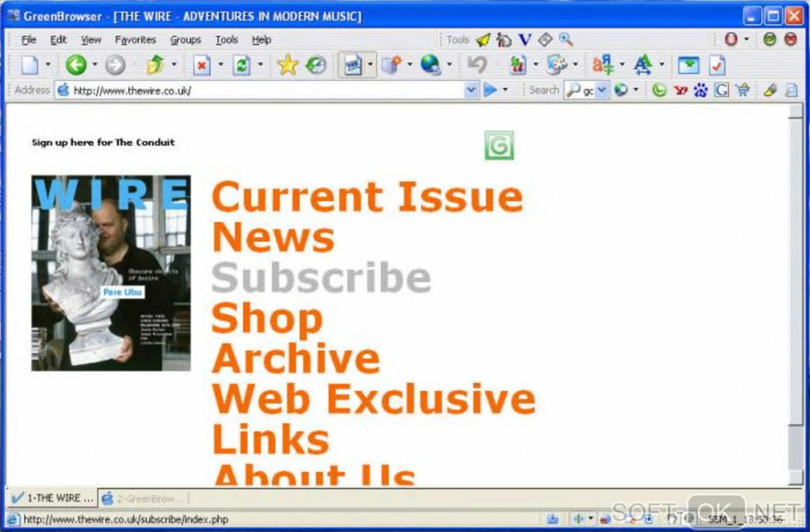
Task: Click the Current Issue link
Action: coord(367,197)
